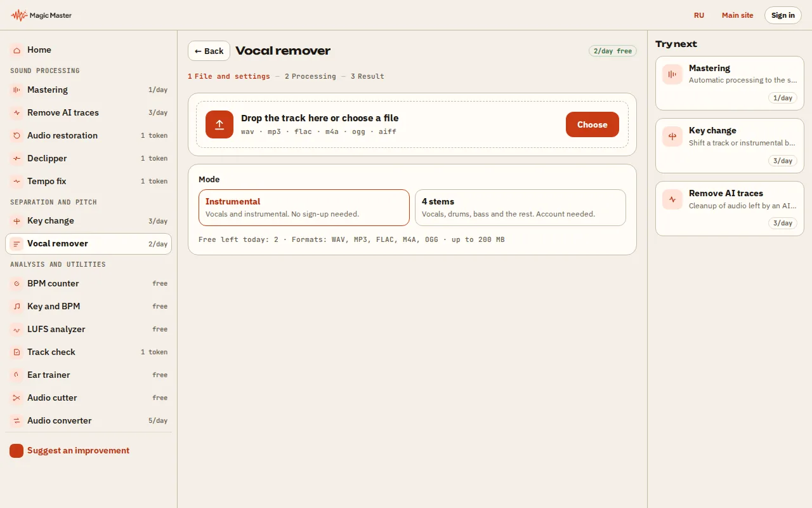The width and height of the screenshot is (812, 508).
Task: Click the Back button
Action: point(209,51)
